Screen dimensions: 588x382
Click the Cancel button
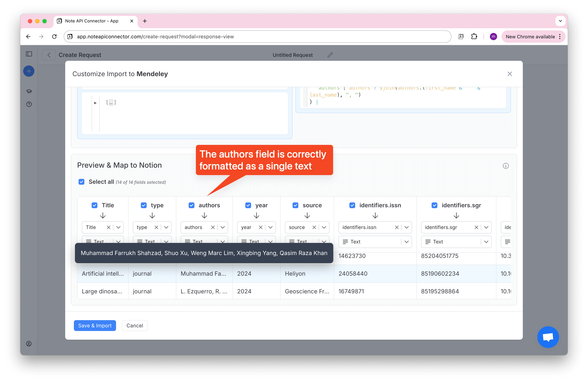(x=135, y=326)
